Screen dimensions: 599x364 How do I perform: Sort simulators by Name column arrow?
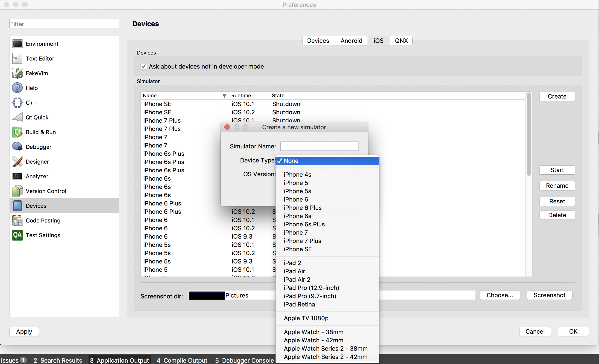pos(224,96)
